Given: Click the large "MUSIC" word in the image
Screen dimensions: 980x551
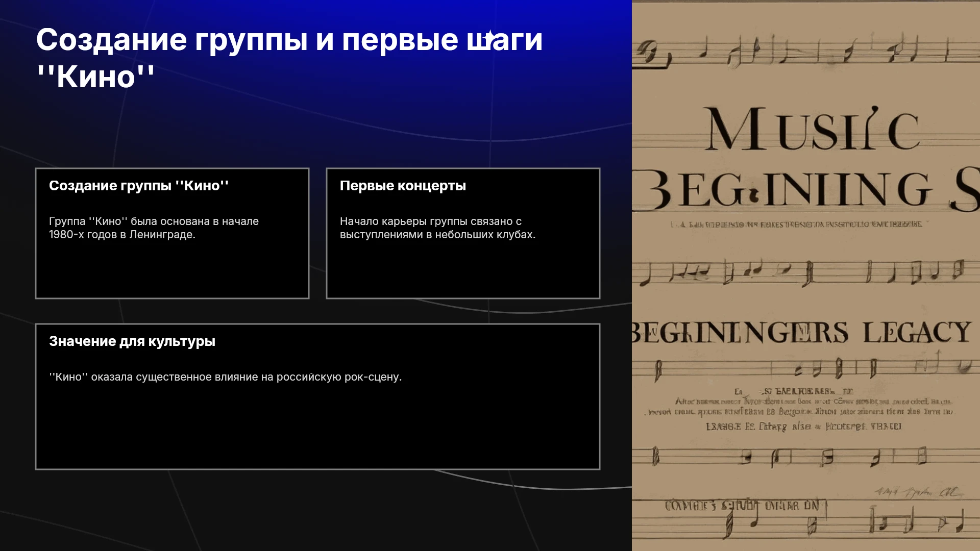Looking at the screenshot, I should pyautogui.click(x=812, y=129).
